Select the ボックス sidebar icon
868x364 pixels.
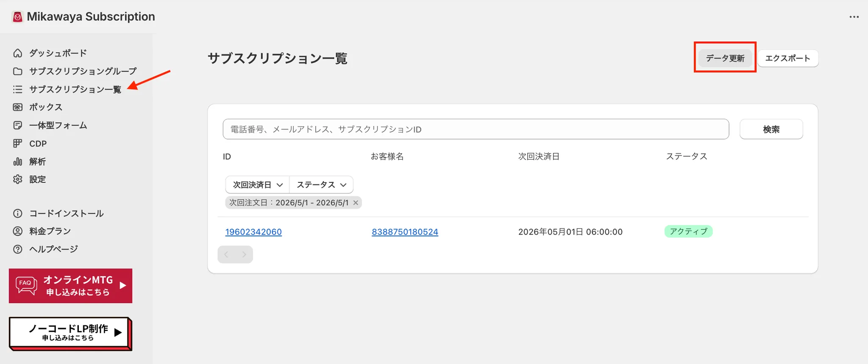coord(17,107)
